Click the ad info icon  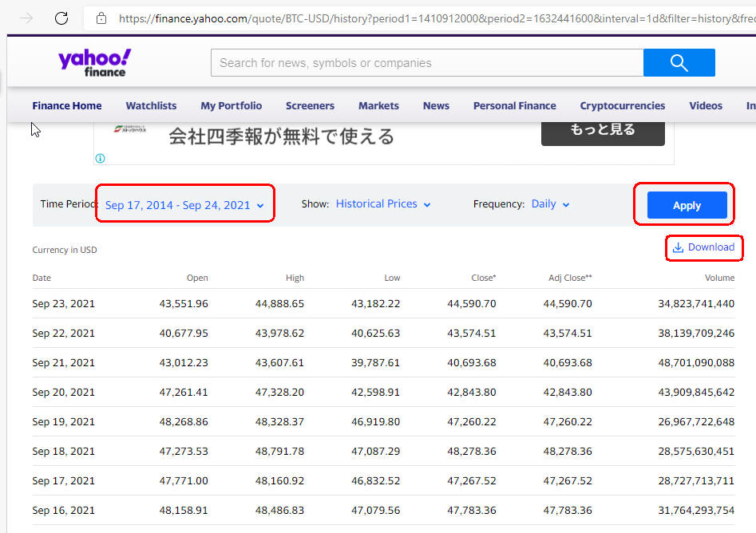click(x=101, y=159)
